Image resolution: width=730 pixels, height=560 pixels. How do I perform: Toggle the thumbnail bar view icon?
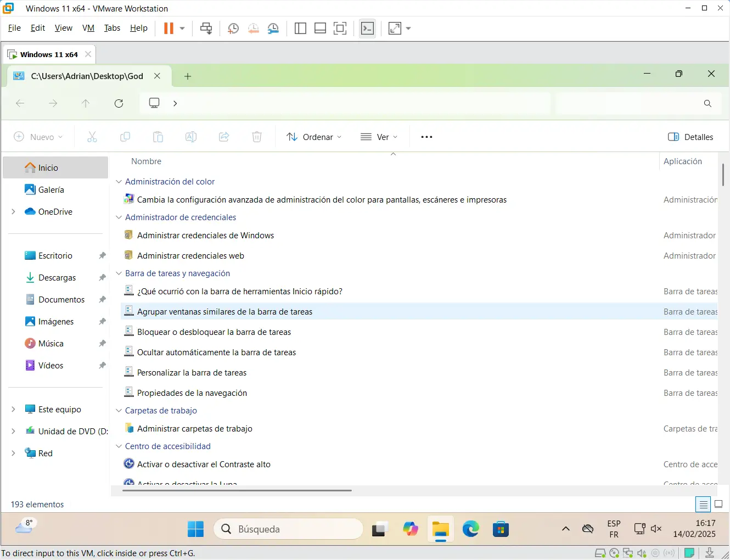tap(320, 28)
